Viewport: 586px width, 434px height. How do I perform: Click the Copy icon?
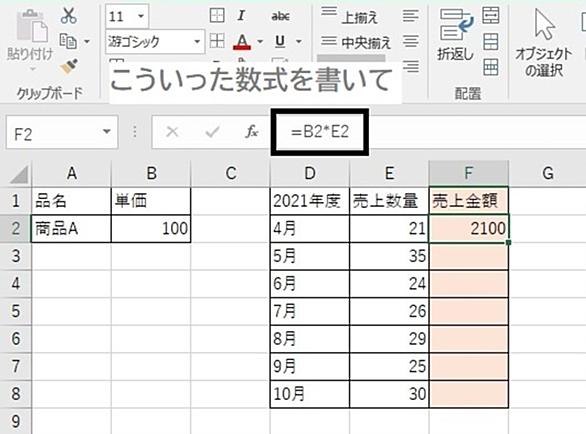(x=68, y=41)
